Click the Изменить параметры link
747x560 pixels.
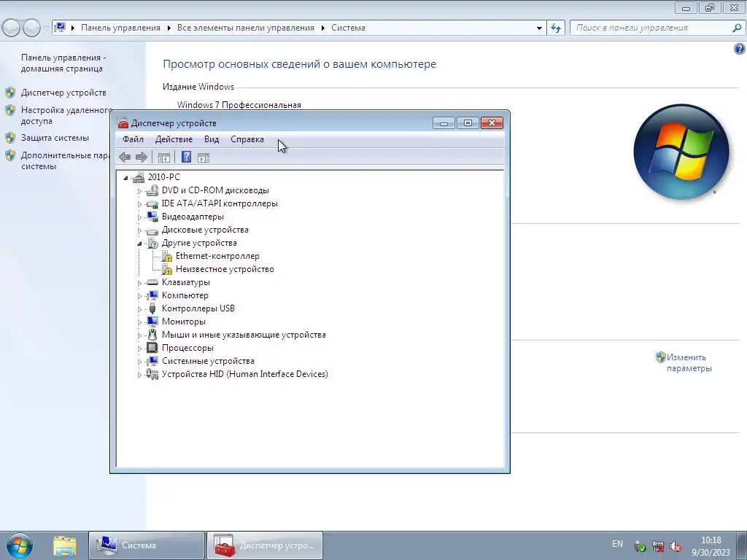689,362
